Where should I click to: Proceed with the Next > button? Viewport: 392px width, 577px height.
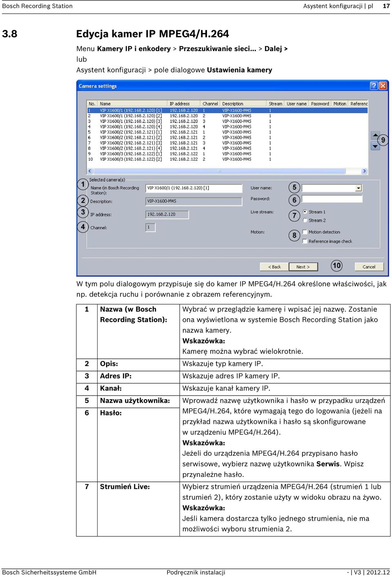pyautogui.click(x=303, y=267)
